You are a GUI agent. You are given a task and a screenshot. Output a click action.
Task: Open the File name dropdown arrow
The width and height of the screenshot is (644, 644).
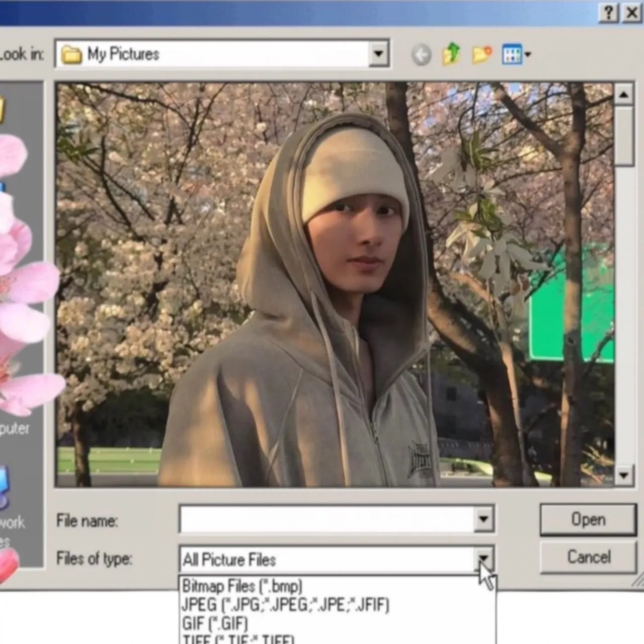484,519
